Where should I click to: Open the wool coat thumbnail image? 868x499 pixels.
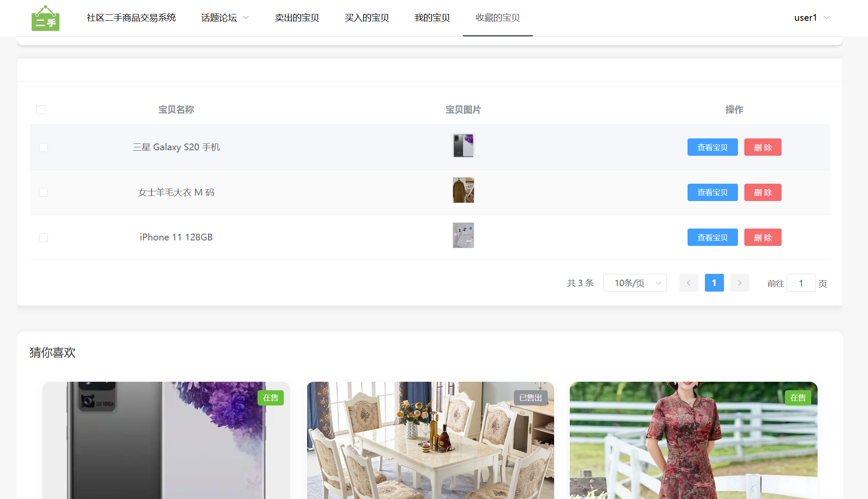(463, 190)
